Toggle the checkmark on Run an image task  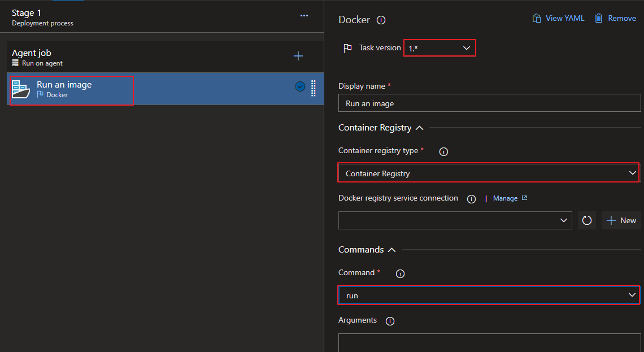pyautogui.click(x=300, y=86)
